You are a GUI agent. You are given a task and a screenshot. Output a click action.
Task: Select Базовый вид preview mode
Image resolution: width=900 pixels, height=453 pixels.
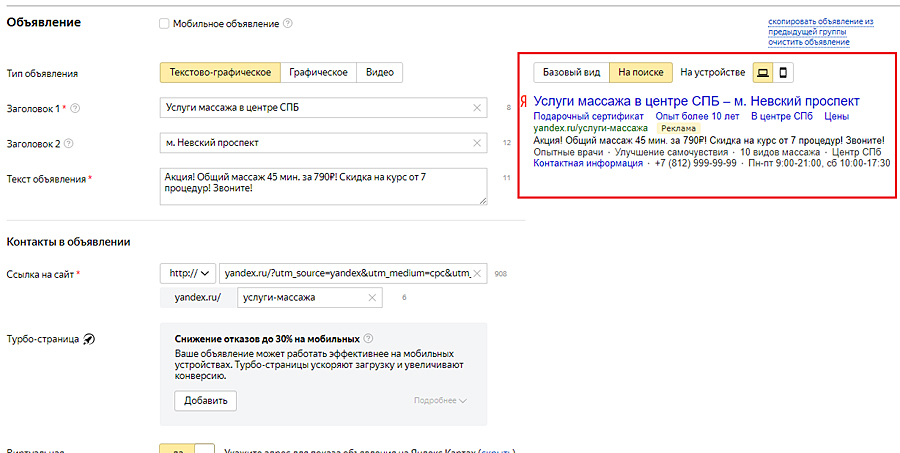(570, 72)
